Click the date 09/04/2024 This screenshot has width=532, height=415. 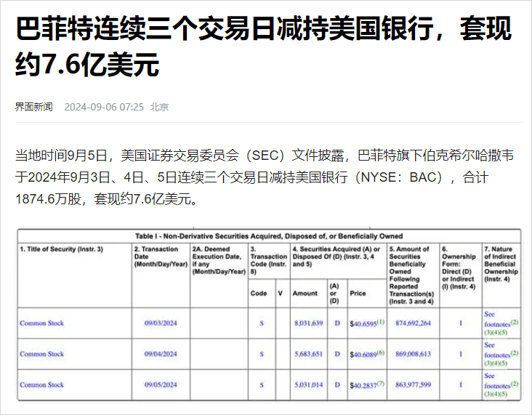coord(161,354)
